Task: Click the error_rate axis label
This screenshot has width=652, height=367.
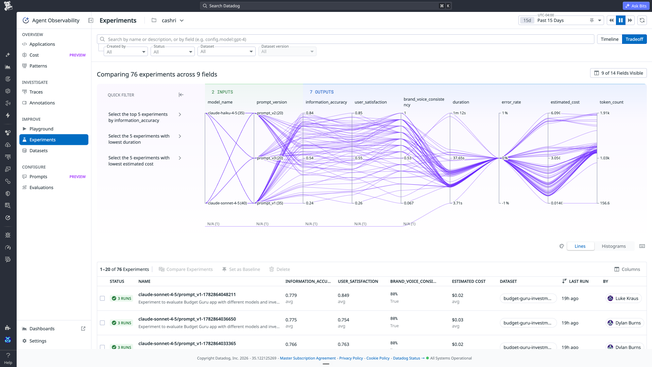Action: click(x=511, y=102)
